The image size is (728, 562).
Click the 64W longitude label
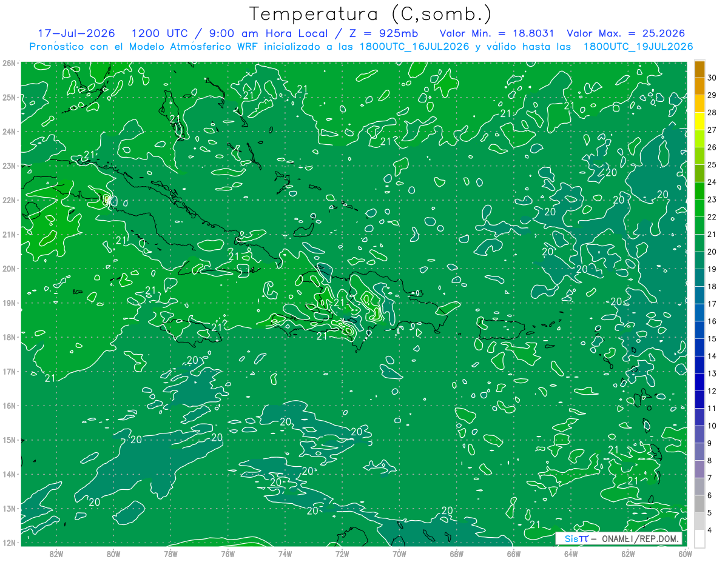click(571, 554)
